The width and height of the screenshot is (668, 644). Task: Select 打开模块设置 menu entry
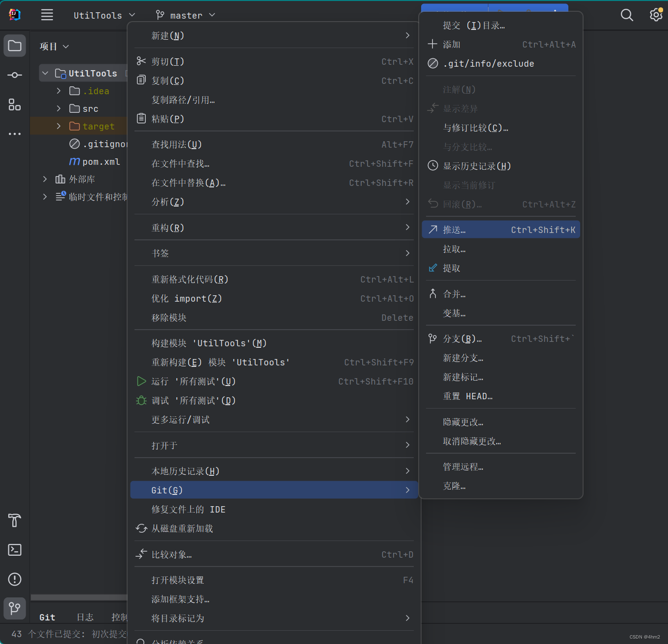point(274,580)
